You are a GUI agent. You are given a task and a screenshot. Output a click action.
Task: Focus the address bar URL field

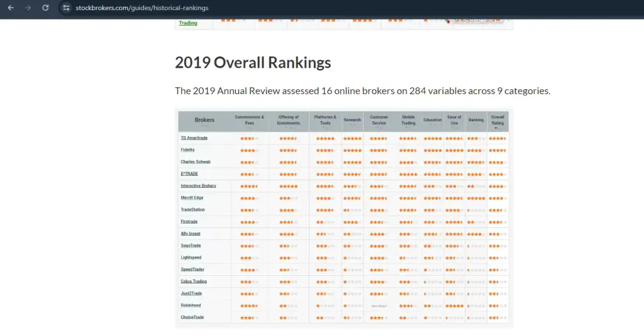(x=142, y=8)
